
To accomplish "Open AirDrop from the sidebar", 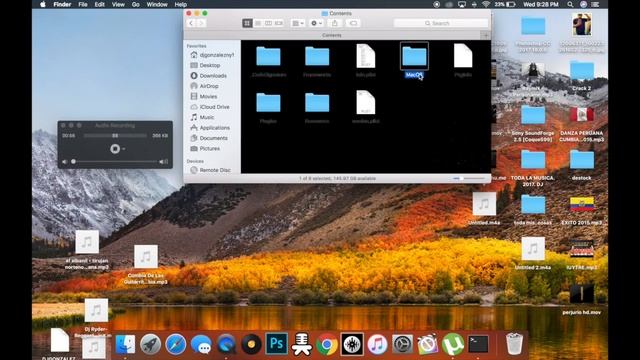I will click(204, 86).
